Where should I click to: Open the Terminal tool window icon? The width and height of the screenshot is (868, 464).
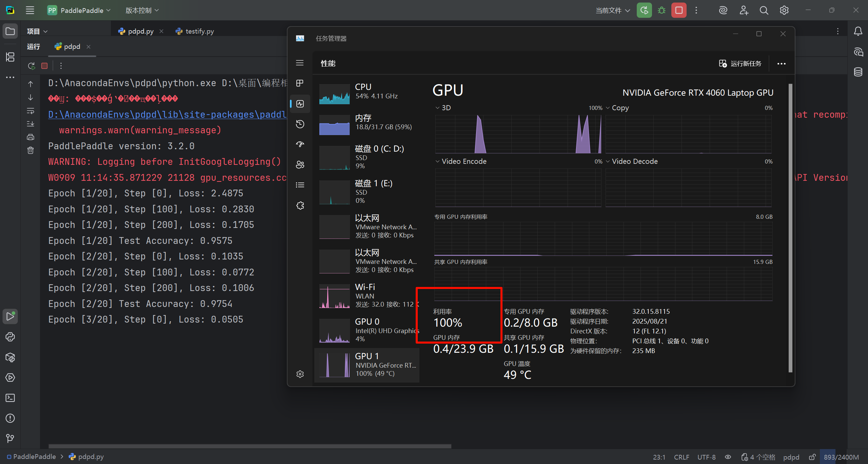point(10,398)
